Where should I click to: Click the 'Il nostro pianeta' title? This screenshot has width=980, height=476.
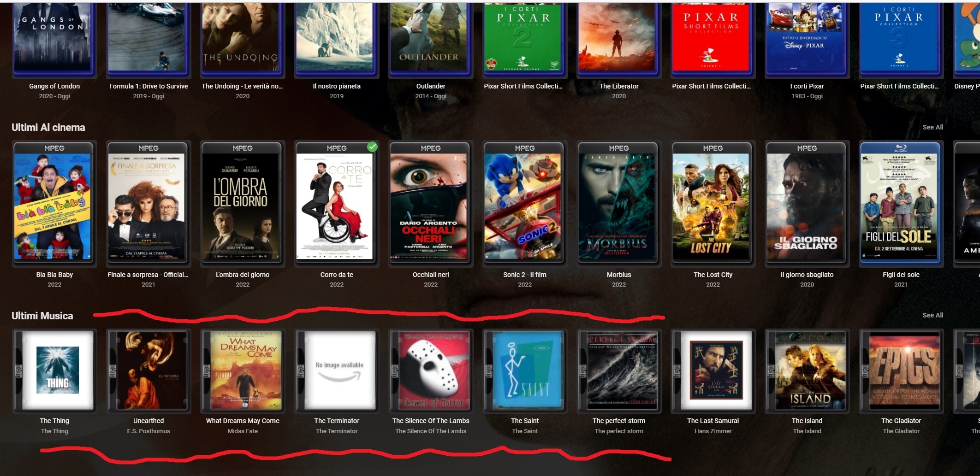[x=337, y=86]
